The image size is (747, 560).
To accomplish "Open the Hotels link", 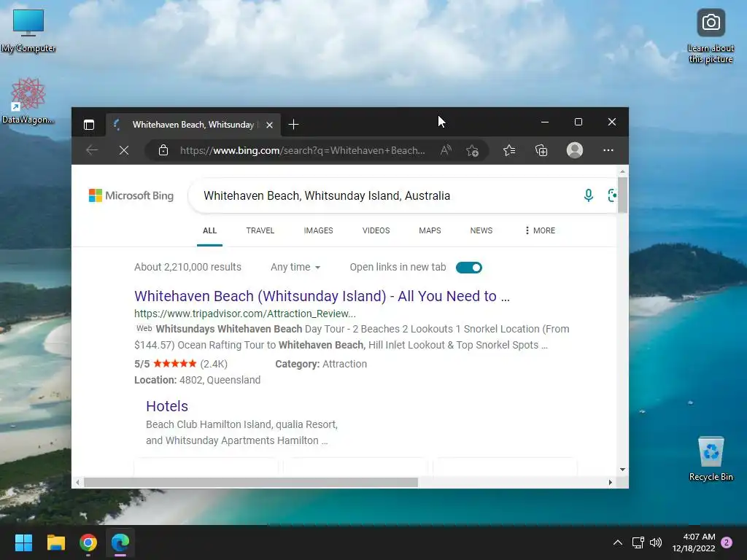I will 167,406.
